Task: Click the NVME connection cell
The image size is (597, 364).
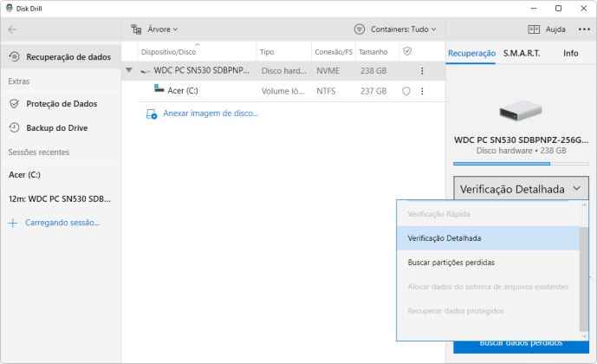Action: pos(328,71)
